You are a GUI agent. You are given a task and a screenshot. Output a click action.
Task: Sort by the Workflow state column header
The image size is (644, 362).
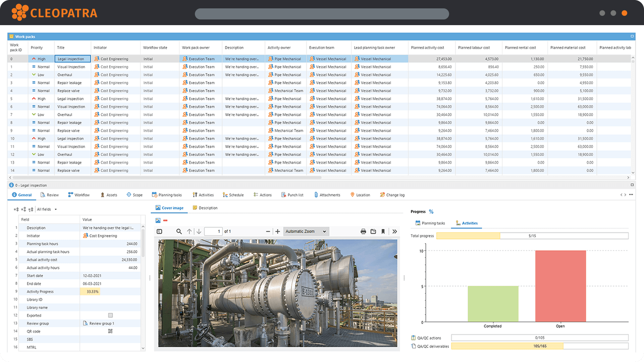pos(155,48)
